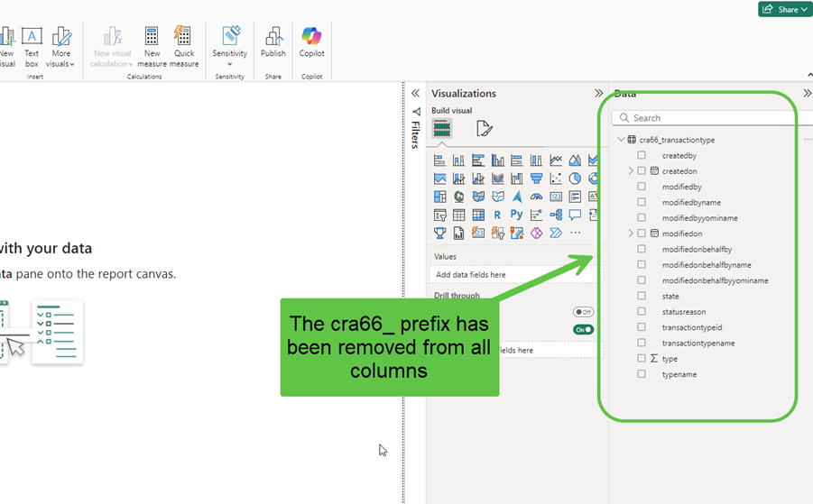Viewport: 813px width, 504px height.
Task: Expand the Filters pane
Action: click(x=415, y=93)
